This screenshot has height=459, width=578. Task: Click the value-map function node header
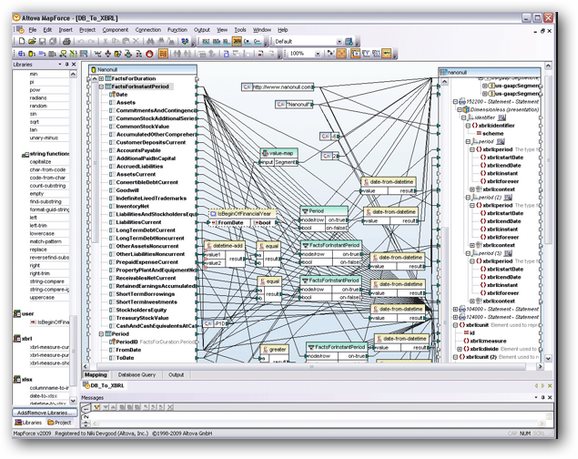tap(279, 153)
